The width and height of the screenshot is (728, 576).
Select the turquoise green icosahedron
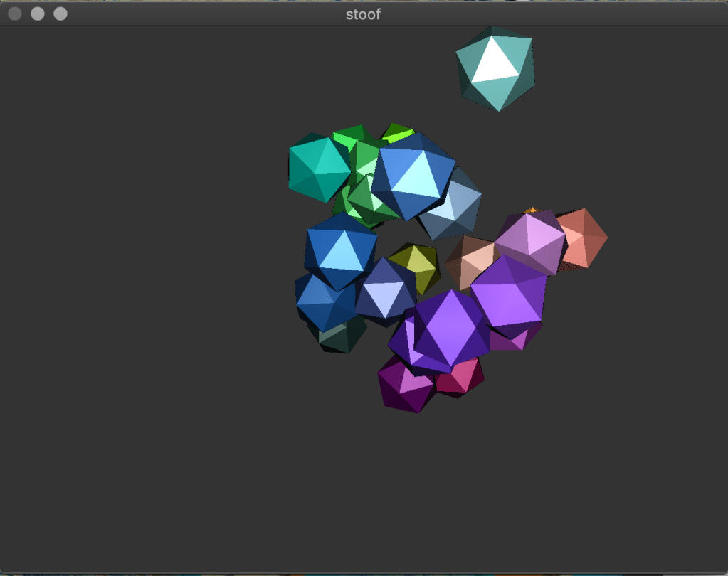click(x=317, y=168)
